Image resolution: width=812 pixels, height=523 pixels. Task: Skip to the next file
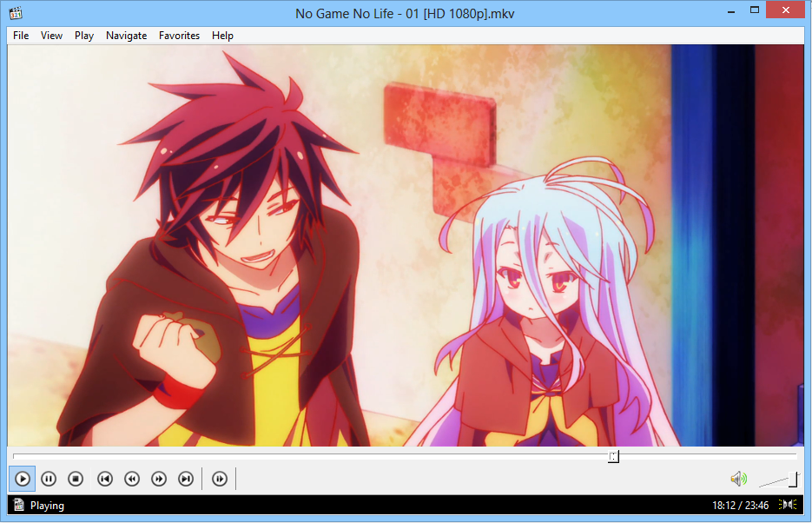186,479
